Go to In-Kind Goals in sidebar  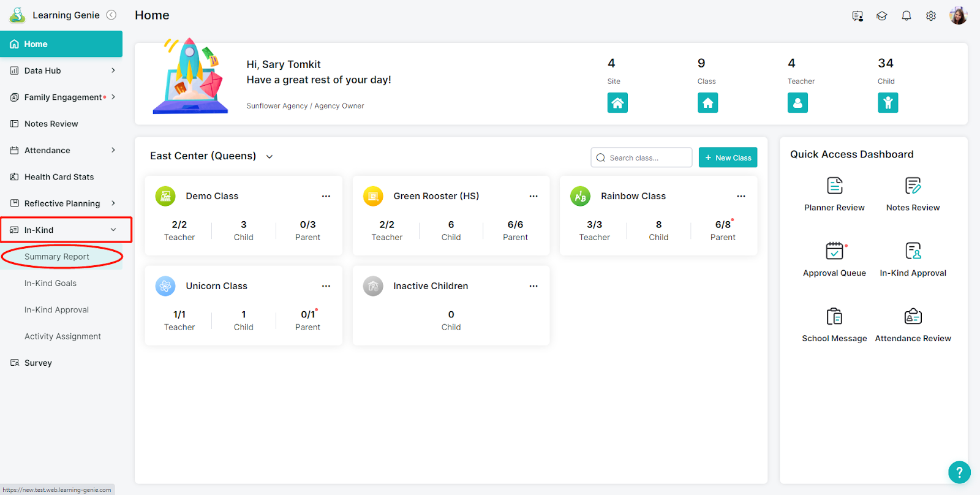50,283
